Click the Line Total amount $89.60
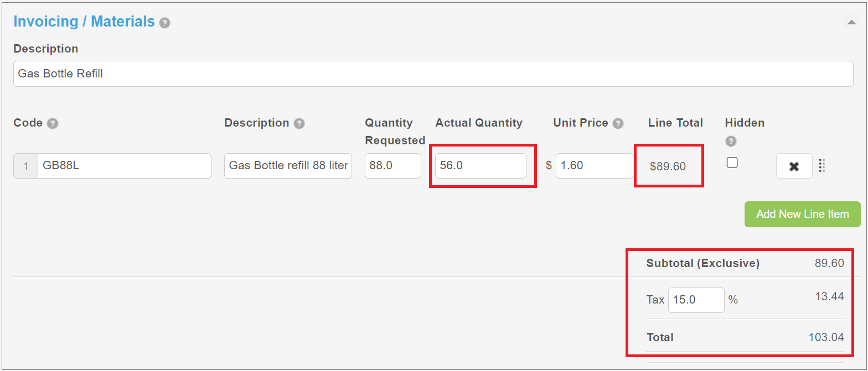This screenshot has height=371, width=868. click(668, 166)
